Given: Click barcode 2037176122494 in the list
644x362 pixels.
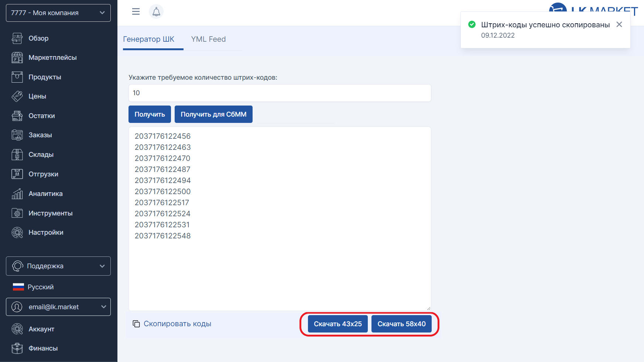Looking at the screenshot, I should point(162,180).
